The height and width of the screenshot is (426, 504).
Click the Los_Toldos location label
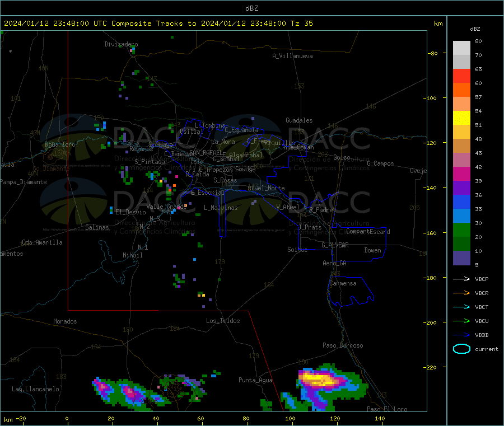tap(223, 321)
